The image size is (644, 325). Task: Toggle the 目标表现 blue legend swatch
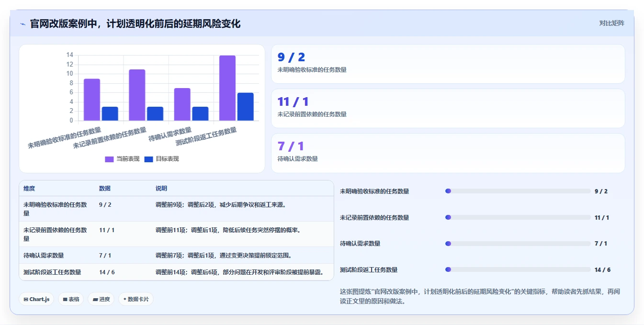pyautogui.click(x=148, y=159)
